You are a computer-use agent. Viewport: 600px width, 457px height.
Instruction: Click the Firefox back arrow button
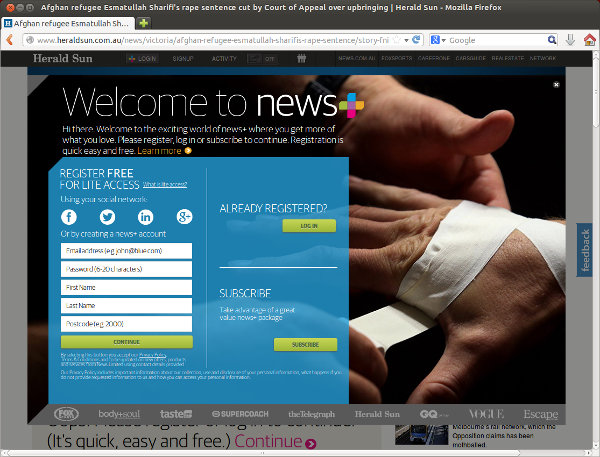pos(10,40)
